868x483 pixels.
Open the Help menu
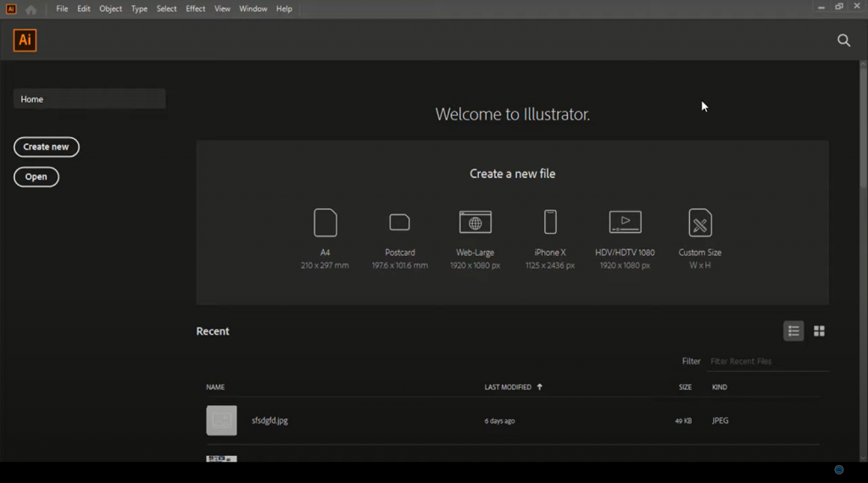click(x=284, y=8)
